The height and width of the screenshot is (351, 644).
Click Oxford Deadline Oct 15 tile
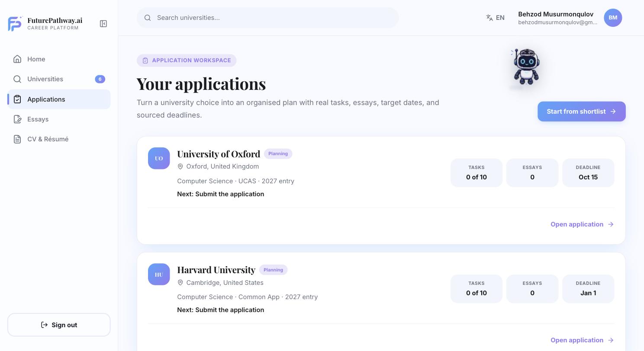(x=588, y=173)
